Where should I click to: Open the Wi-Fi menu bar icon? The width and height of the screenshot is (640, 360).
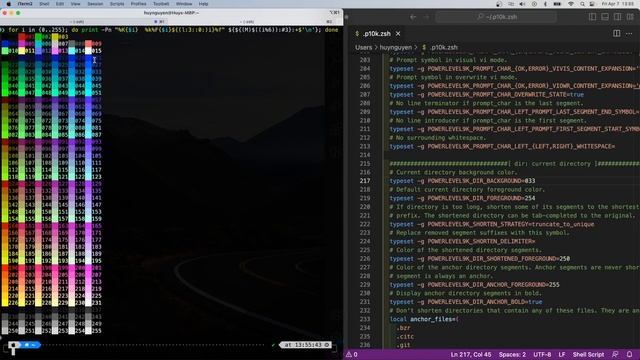pyautogui.click(x=571, y=4)
